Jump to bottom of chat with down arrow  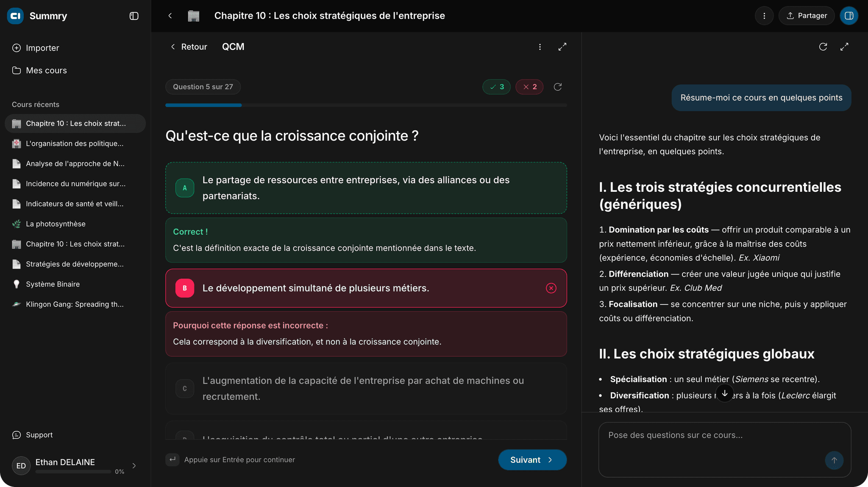pyautogui.click(x=724, y=393)
